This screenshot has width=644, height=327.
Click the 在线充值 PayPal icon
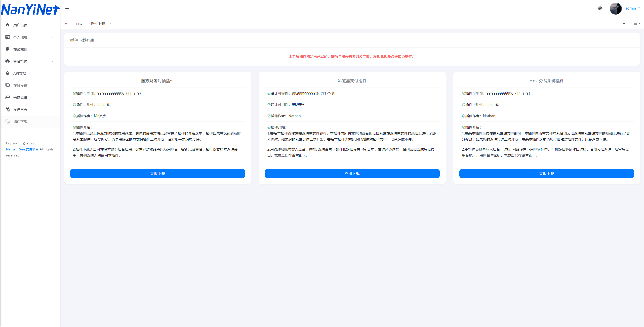[x=8, y=49]
